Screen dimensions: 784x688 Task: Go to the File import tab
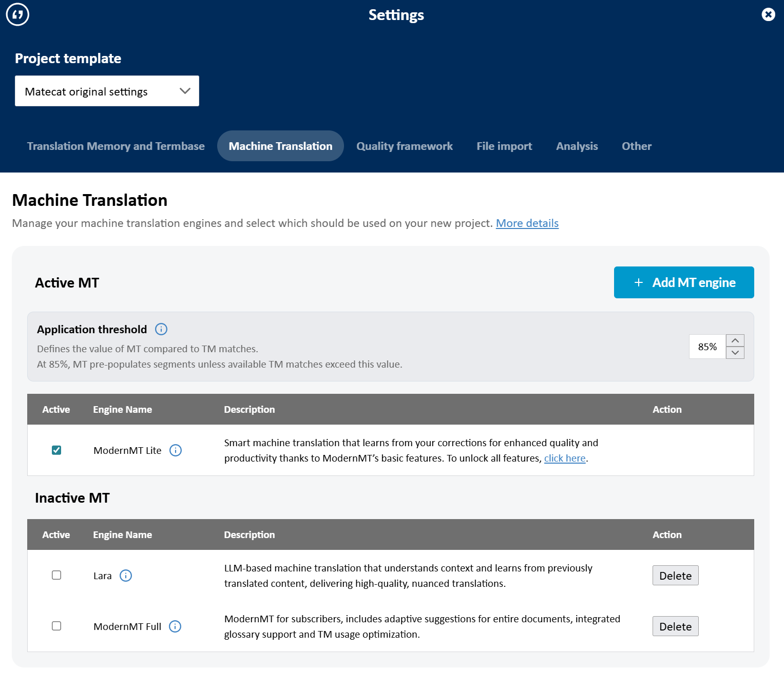point(504,146)
